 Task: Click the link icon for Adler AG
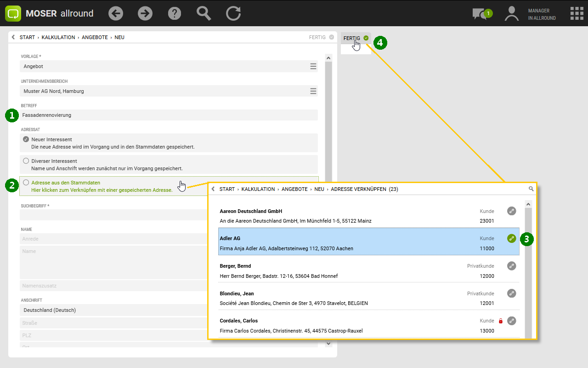[x=511, y=238]
